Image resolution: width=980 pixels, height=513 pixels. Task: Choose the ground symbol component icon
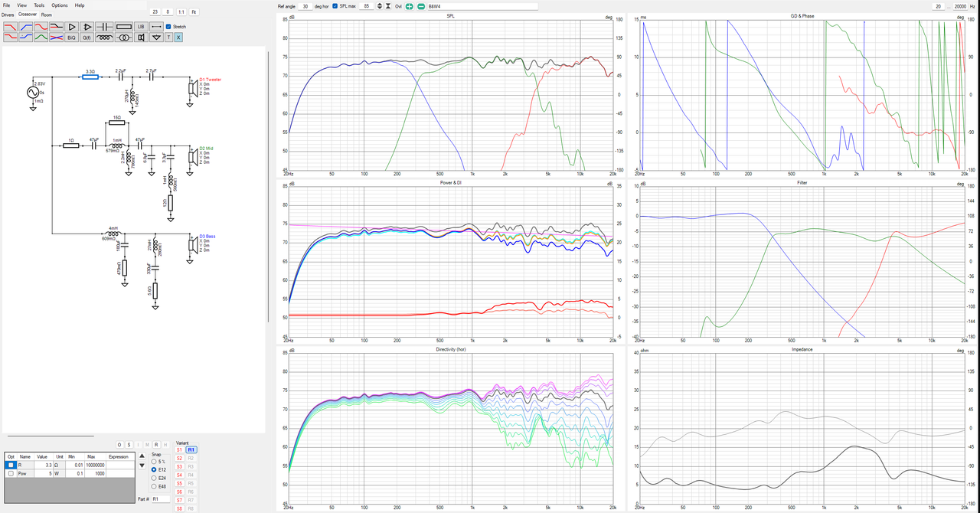tap(156, 37)
